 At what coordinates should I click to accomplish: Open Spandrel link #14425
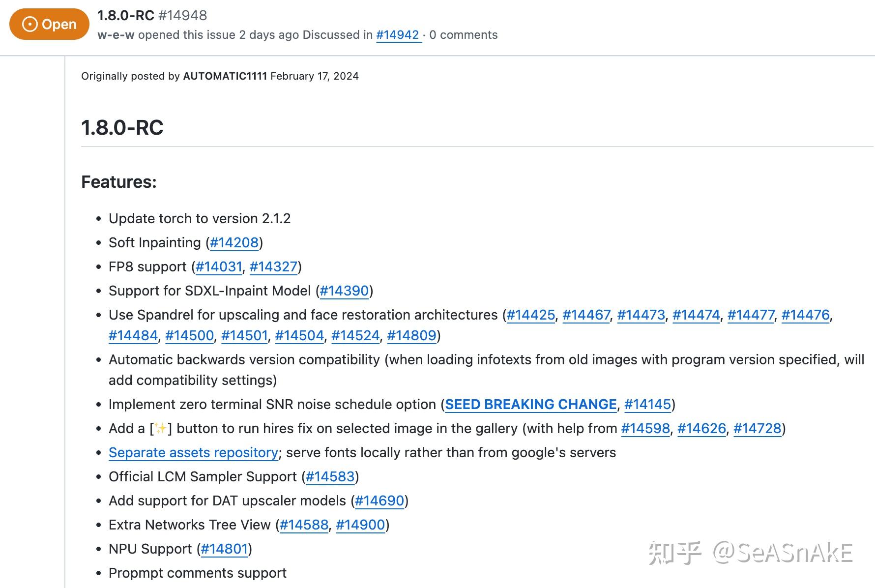[531, 315]
